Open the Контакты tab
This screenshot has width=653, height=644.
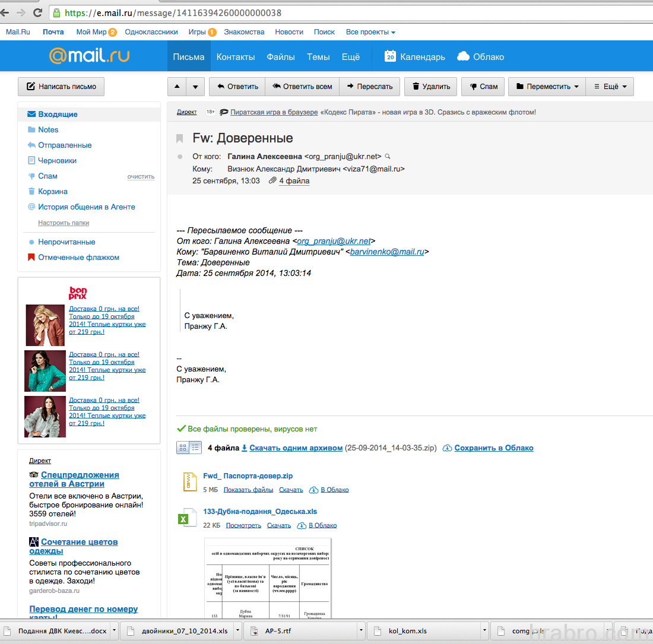[236, 57]
